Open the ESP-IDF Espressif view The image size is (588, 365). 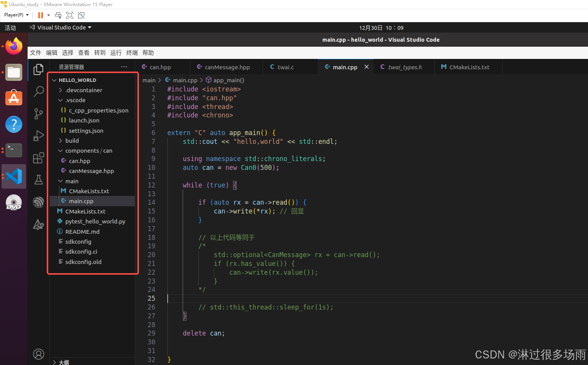tap(39, 202)
